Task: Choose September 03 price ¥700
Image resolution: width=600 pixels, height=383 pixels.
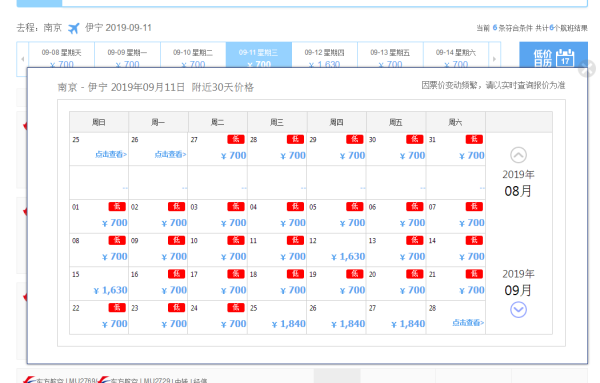Action: pos(233,223)
